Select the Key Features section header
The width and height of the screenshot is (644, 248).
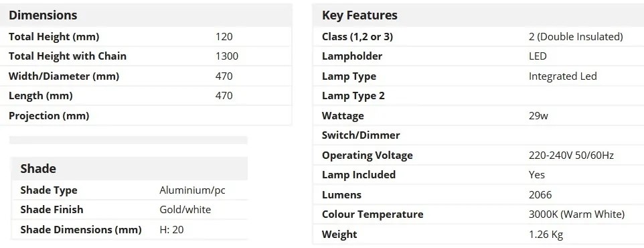(359, 15)
